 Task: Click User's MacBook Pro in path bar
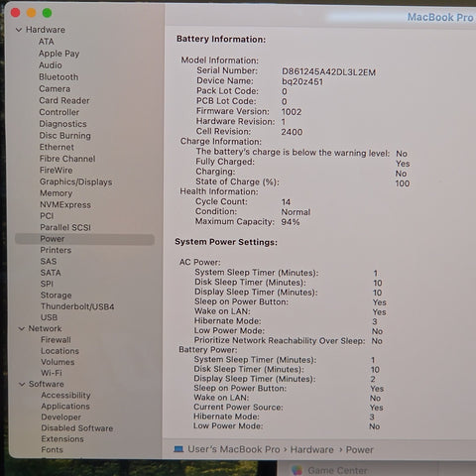click(234, 449)
